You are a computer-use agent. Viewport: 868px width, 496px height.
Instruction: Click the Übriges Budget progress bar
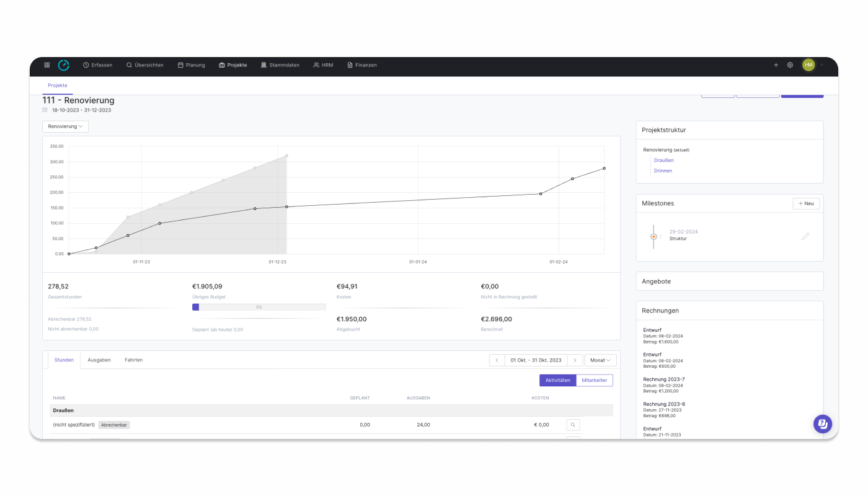pos(259,307)
